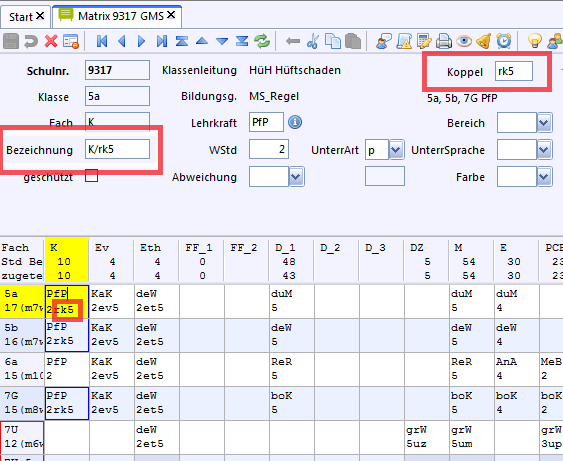
Task: Click the Schulnr. field 9317
Action: (117, 70)
